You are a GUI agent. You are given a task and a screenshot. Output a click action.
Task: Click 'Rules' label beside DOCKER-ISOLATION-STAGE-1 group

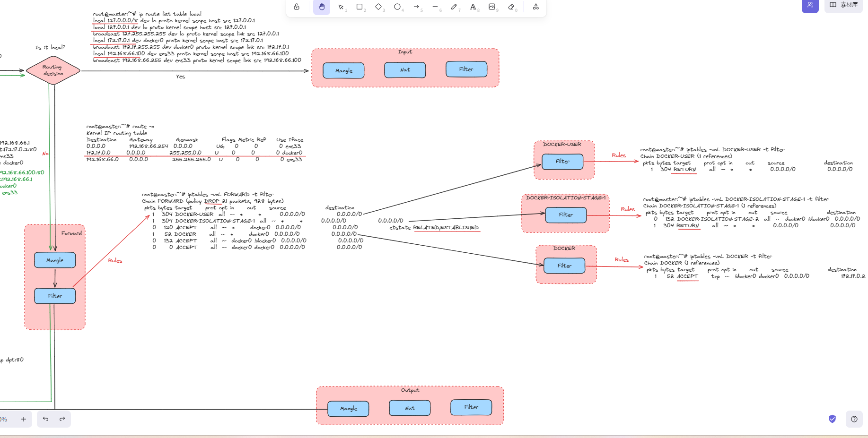(x=628, y=209)
